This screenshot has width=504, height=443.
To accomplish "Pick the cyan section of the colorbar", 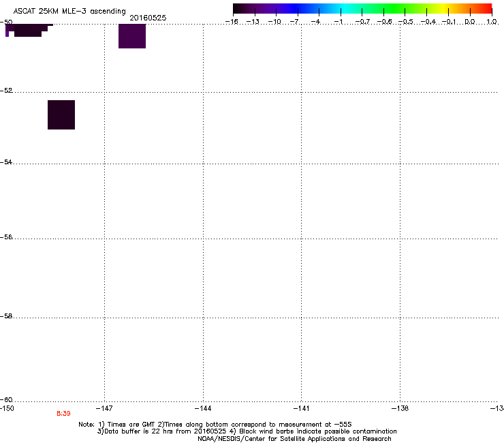I will click(345, 8).
